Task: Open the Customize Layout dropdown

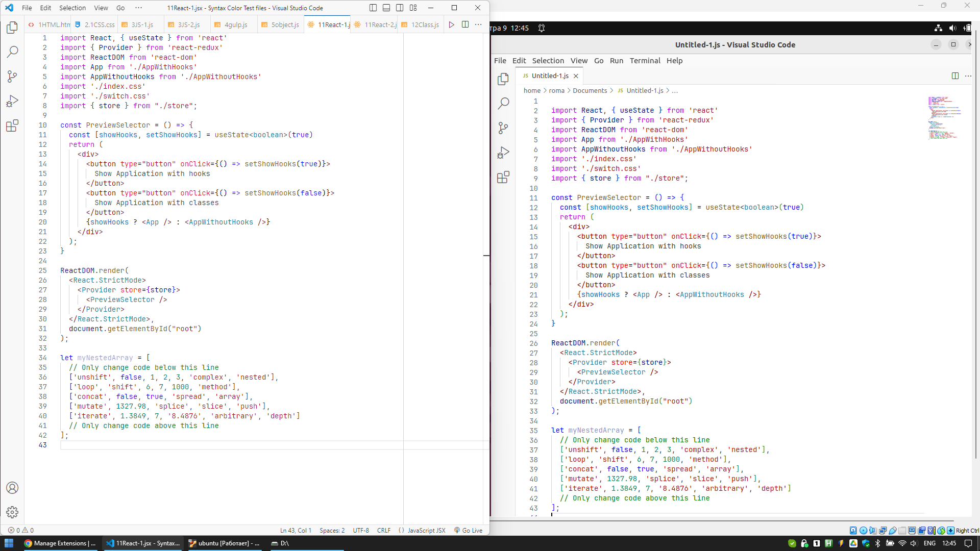Action: [x=413, y=8]
